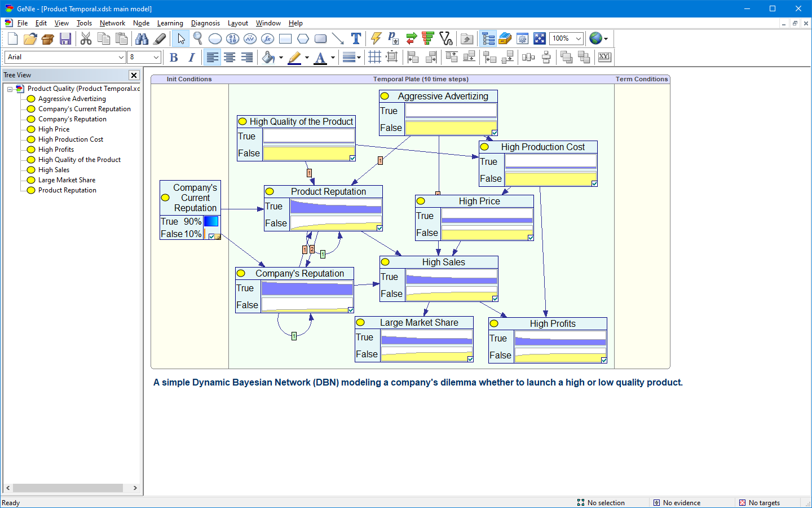Select the hexagon utility node tool
Image resolution: width=812 pixels, height=508 pixels.
point(303,38)
